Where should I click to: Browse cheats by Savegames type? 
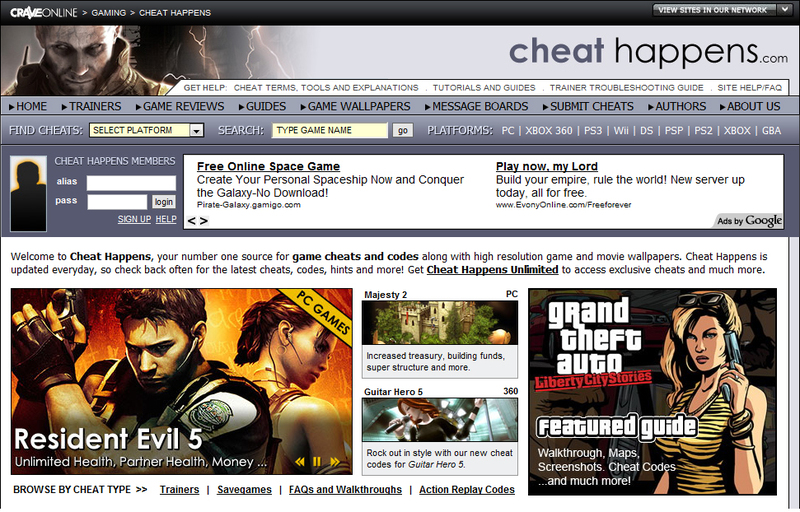tap(244, 490)
